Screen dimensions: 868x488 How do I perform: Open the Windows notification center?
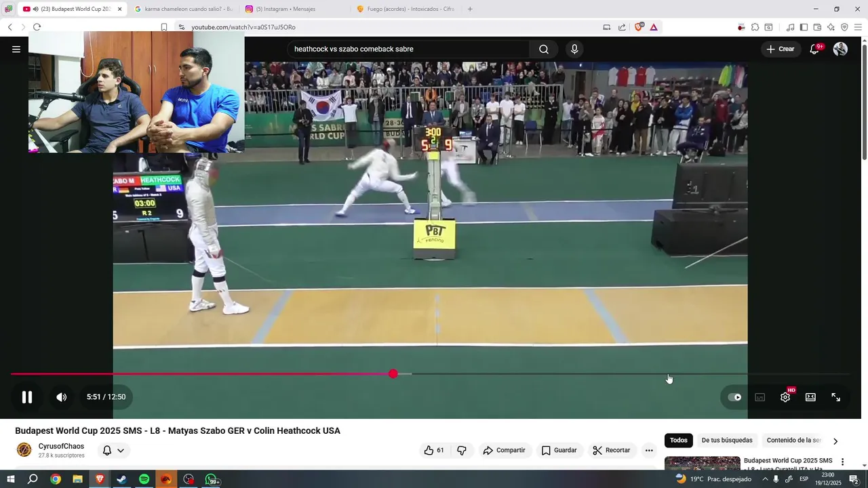tap(854, 479)
